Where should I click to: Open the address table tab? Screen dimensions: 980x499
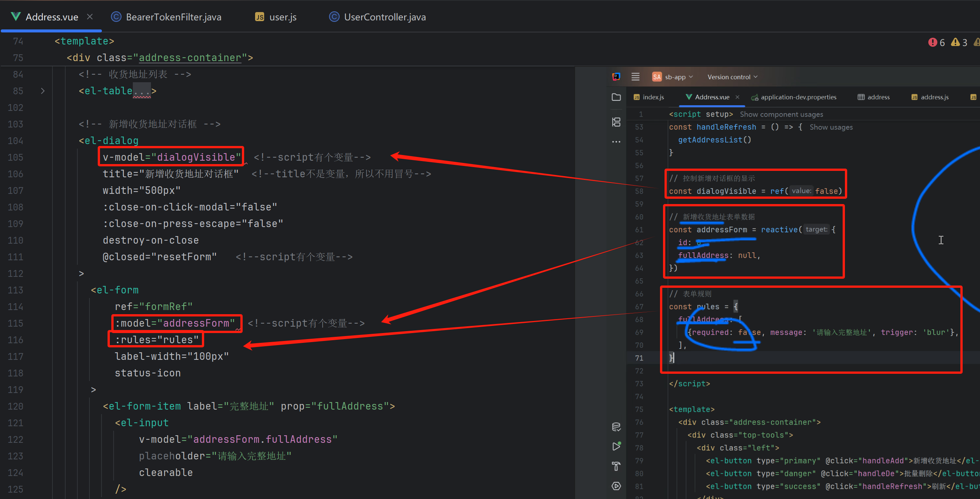coord(874,97)
